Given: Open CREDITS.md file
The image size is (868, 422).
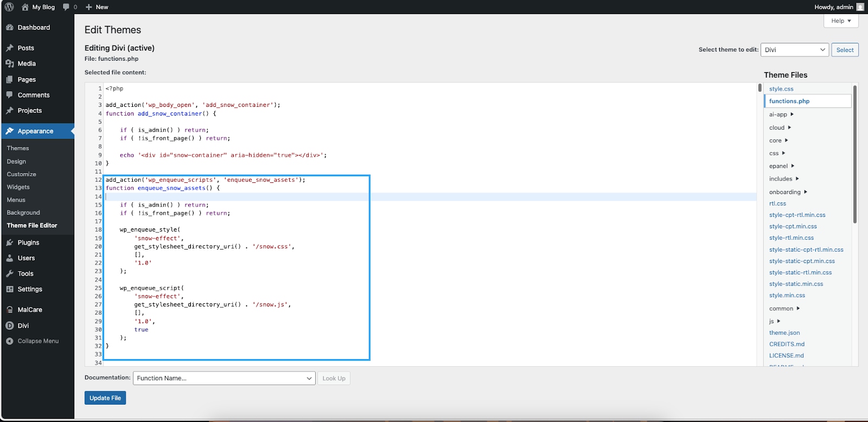Looking at the screenshot, I should tap(787, 344).
